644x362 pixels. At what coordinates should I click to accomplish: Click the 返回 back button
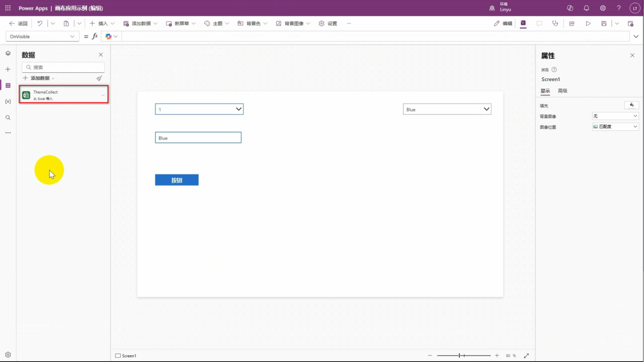(x=18, y=23)
